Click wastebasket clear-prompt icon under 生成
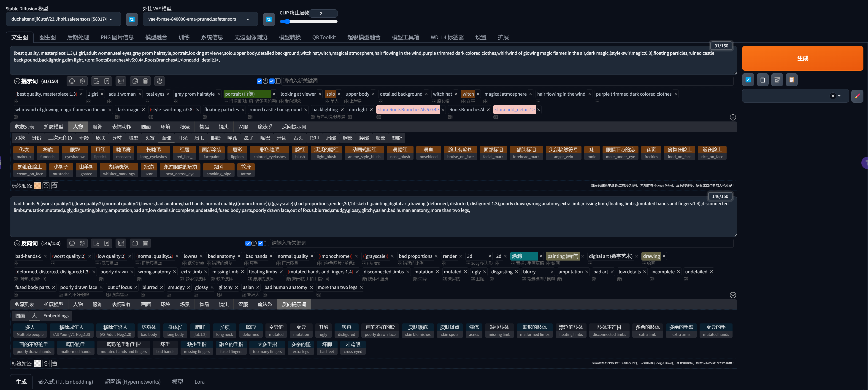 tap(777, 80)
